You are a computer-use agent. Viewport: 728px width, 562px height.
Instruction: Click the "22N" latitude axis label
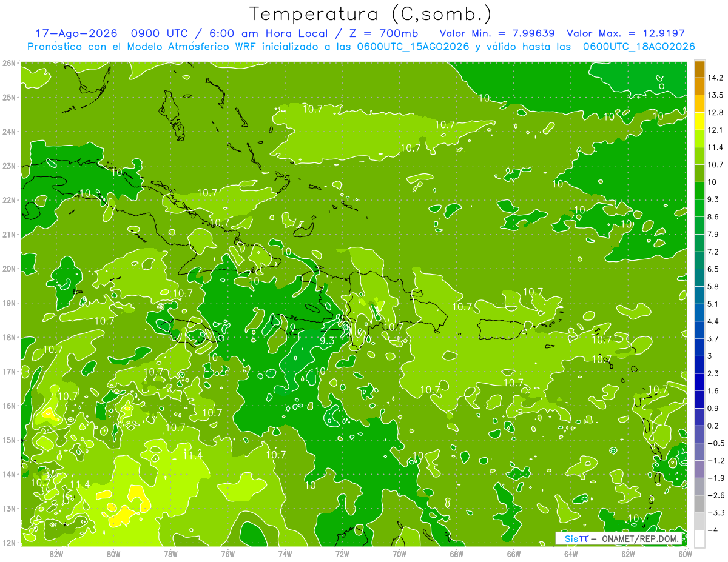coord(9,200)
